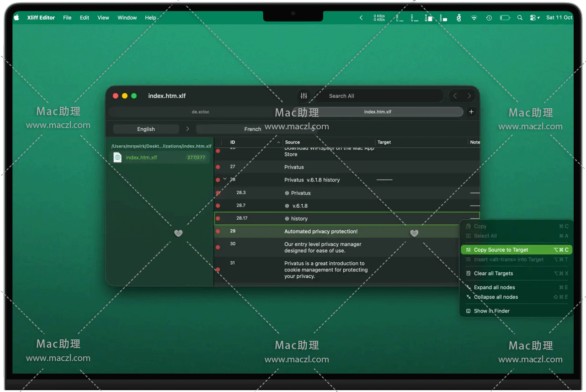
Task: Navigate back with the left arrow button
Action: tap(455, 96)
